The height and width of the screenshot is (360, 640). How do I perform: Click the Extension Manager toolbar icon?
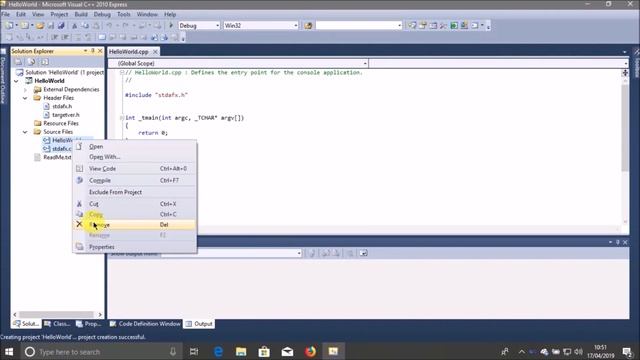pos(464,25)
